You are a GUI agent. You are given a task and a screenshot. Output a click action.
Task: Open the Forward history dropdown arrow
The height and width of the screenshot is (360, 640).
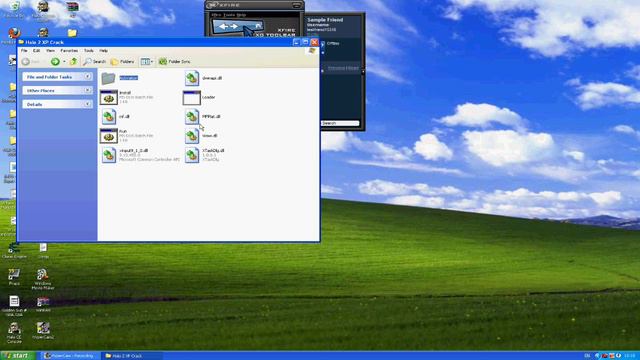(64, 62)
